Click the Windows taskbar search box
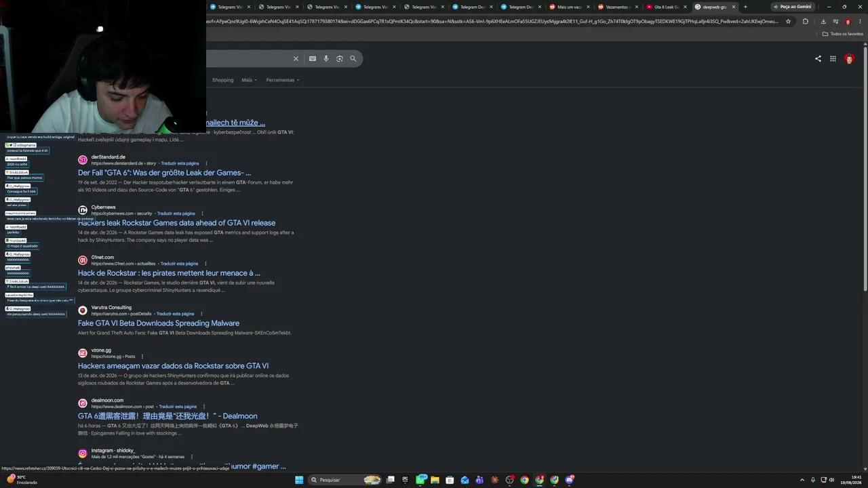868x488 pixels. point(344,480)
